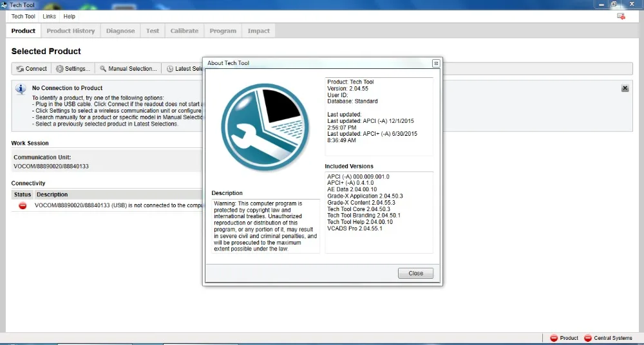Switch to the Test tab

[153, 31]
